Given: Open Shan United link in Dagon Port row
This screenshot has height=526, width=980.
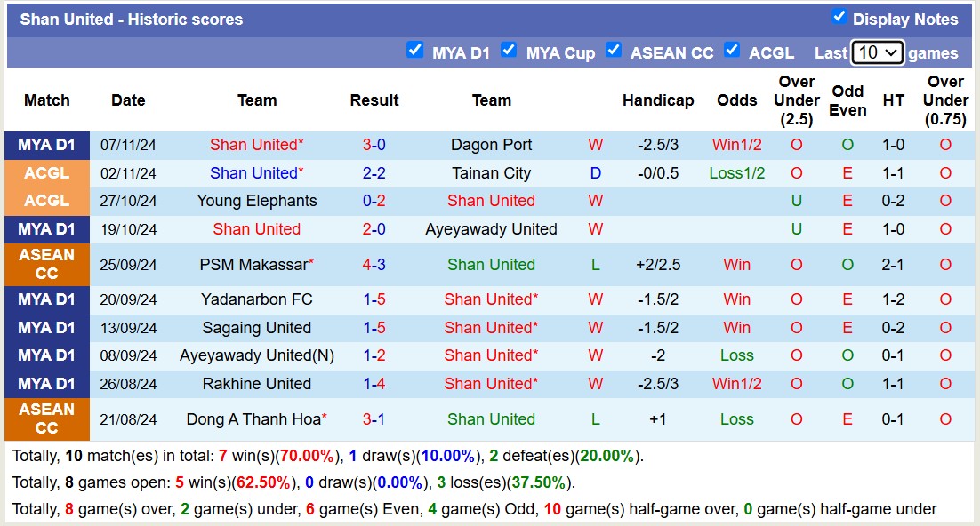Looking at the screenshot, I should tap(257, 144).
